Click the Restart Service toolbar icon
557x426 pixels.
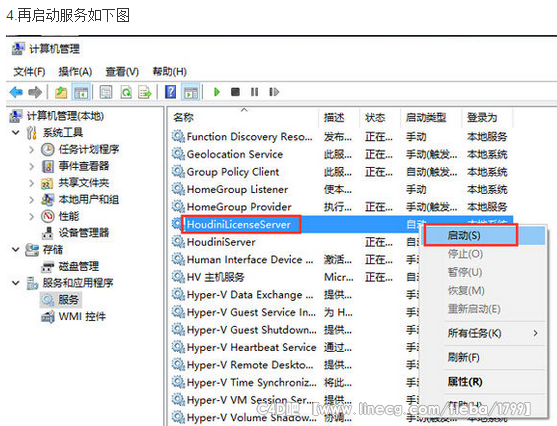[274, 92]
